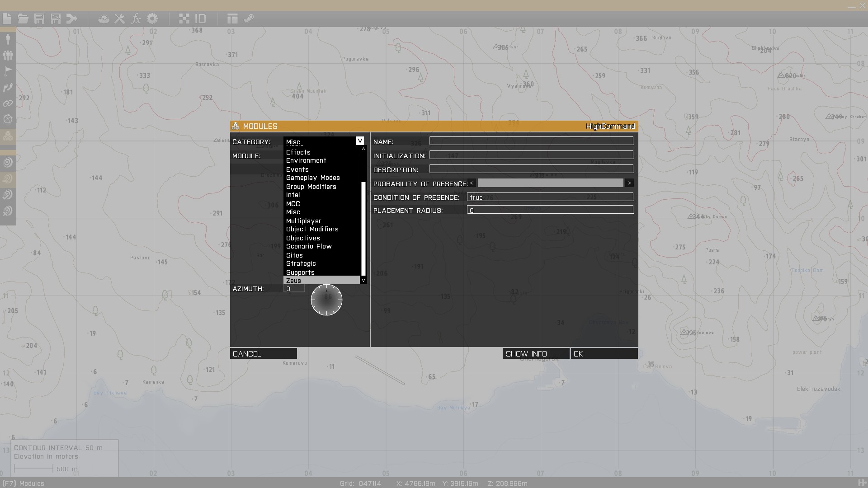This screenshot has width=868, height=488.
Task: Click the Name input field
Action: pos(531,141)
